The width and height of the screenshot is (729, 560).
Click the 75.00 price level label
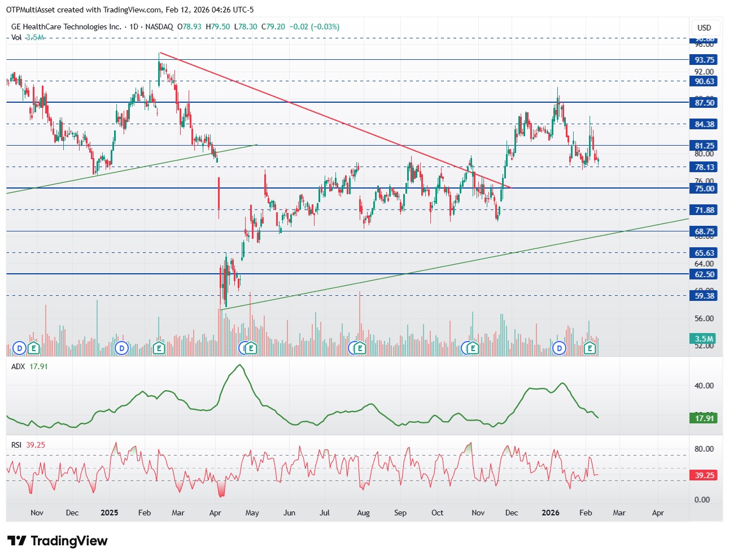(704, 189)
